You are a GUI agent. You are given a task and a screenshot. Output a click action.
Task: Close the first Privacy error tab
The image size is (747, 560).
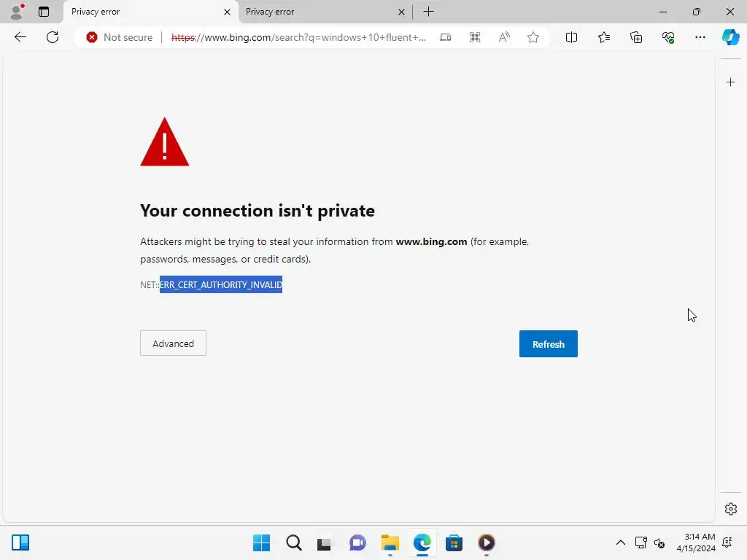tap(228, 12)
